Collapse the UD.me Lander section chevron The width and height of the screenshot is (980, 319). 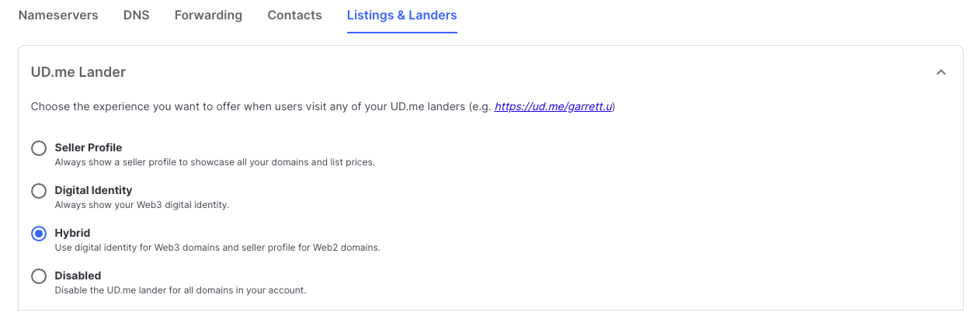coord(941,72)
